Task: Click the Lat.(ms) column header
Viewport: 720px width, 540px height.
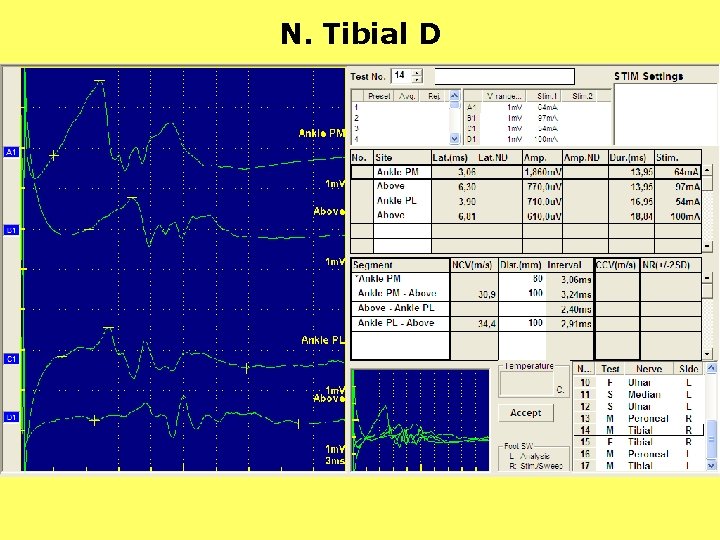Action: coord(450,158)
